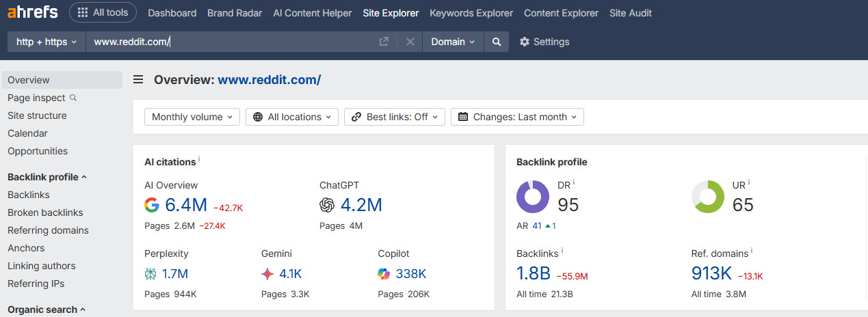Viewport: 868px width, 317px height.
Task: Click the Page inspect magnifier icon
Action: click(73, 98)
